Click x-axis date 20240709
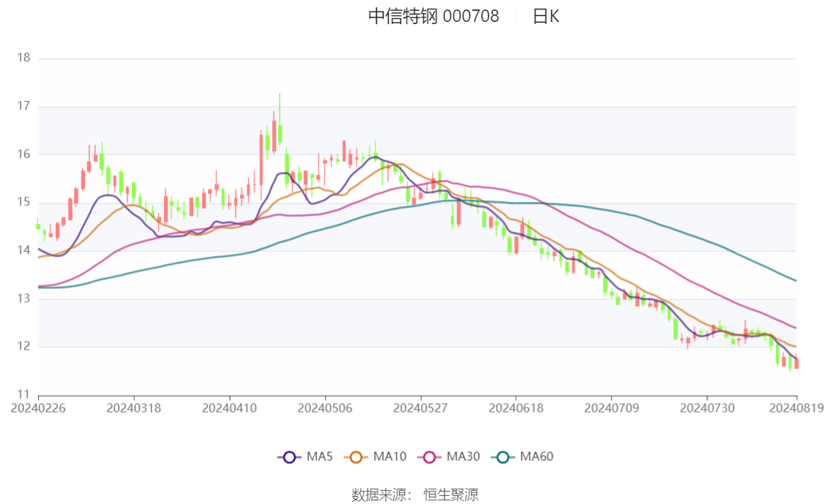This screenshot has width=830, height=504. 611,408
